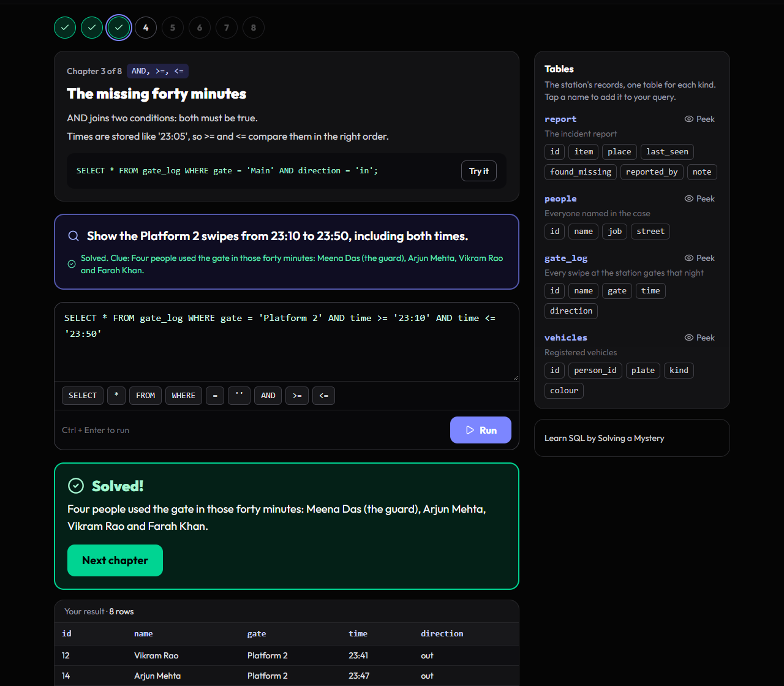This screenshot has width=784, height=686.
Task: Peek at the vehicles table
Action: tap(700, 337)
